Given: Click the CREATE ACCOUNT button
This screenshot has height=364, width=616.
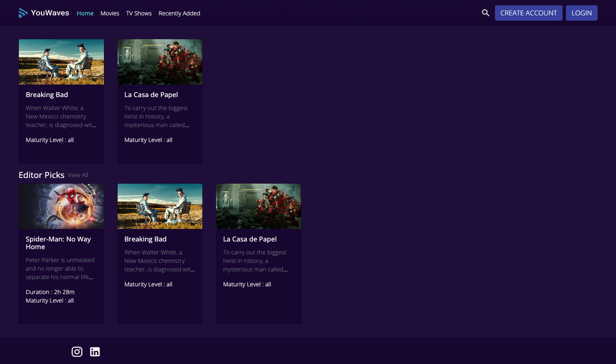Looking at the screenshot, I should point(529,13).
